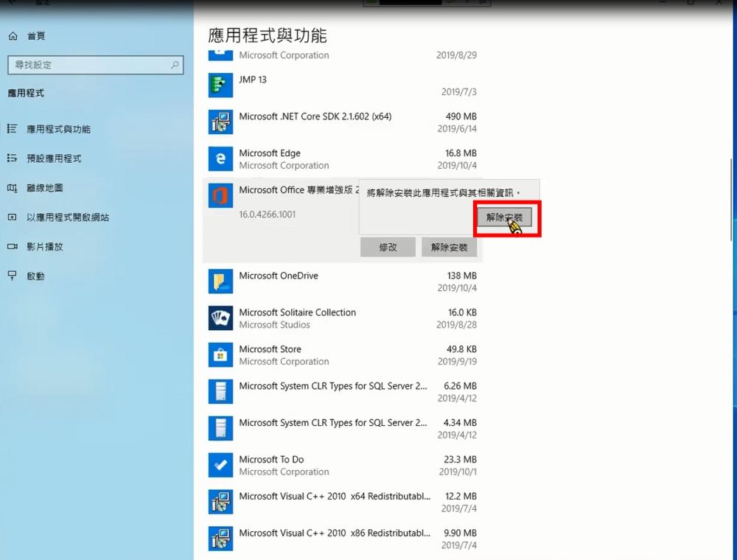
Task: Click the app list vertical scrollbar
Action: [731, 200]
